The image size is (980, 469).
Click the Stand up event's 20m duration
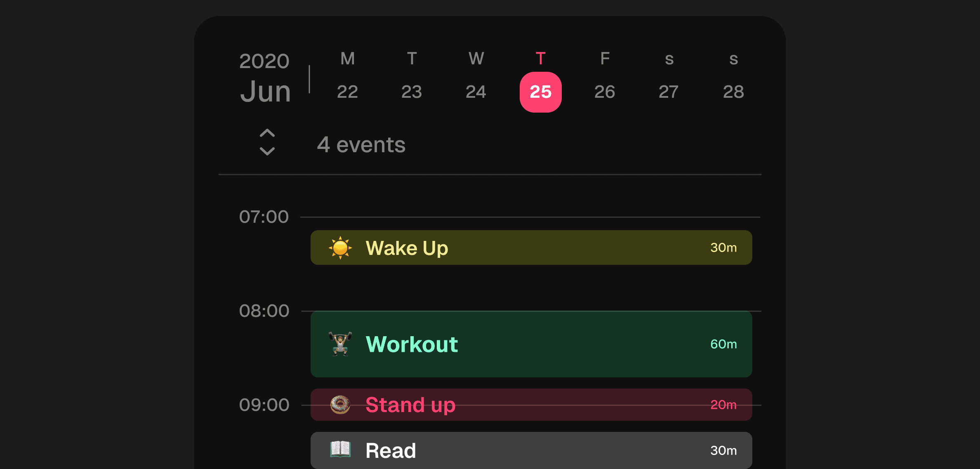tap(723, 405)
